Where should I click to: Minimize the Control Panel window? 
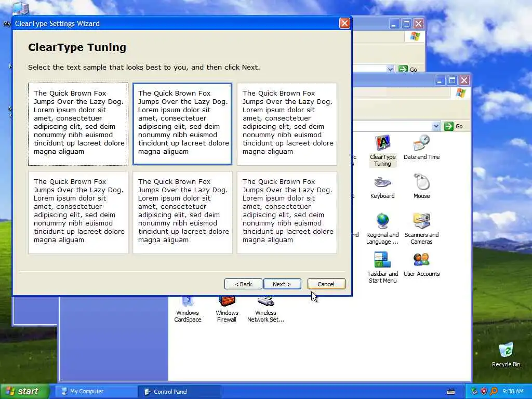click(x=440, y=81)
